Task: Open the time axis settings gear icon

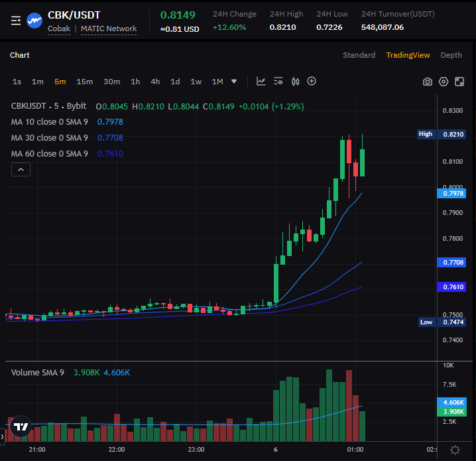Action: [455, 450]
